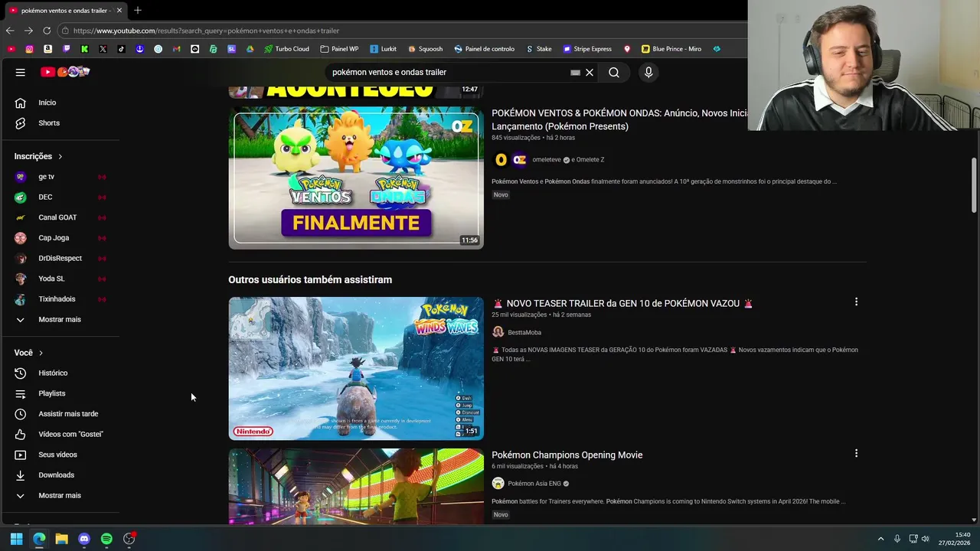980x551 pixels.
Task: Open the on-screen keyboard icon in search box
Action: tap(575, 73)
